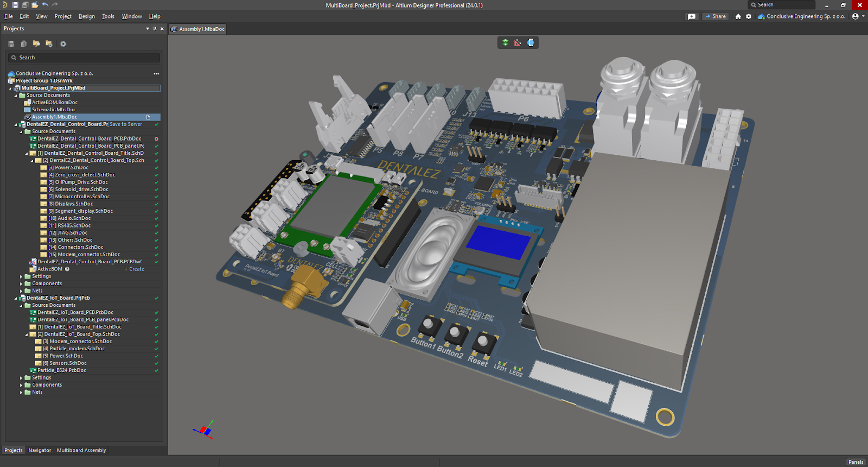Open the Edit menu
Screen dimensions: 868x467
click(24, 16)
